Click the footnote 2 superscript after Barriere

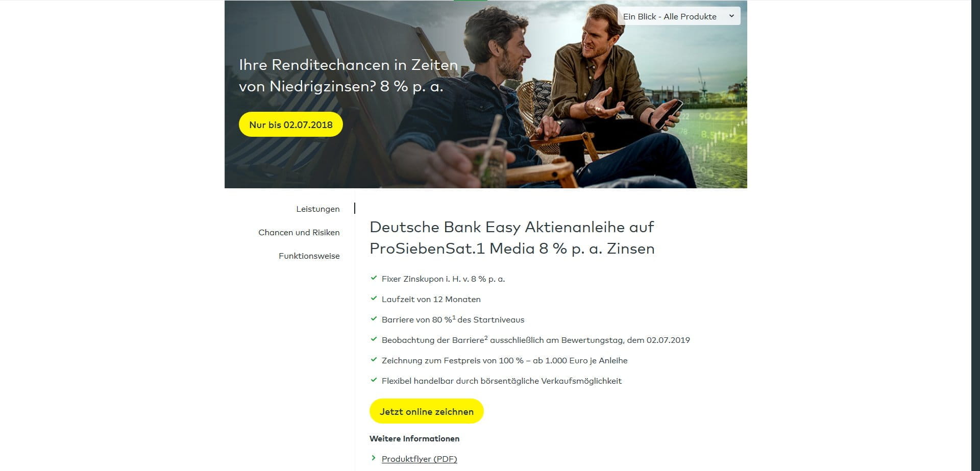[486, 337]
